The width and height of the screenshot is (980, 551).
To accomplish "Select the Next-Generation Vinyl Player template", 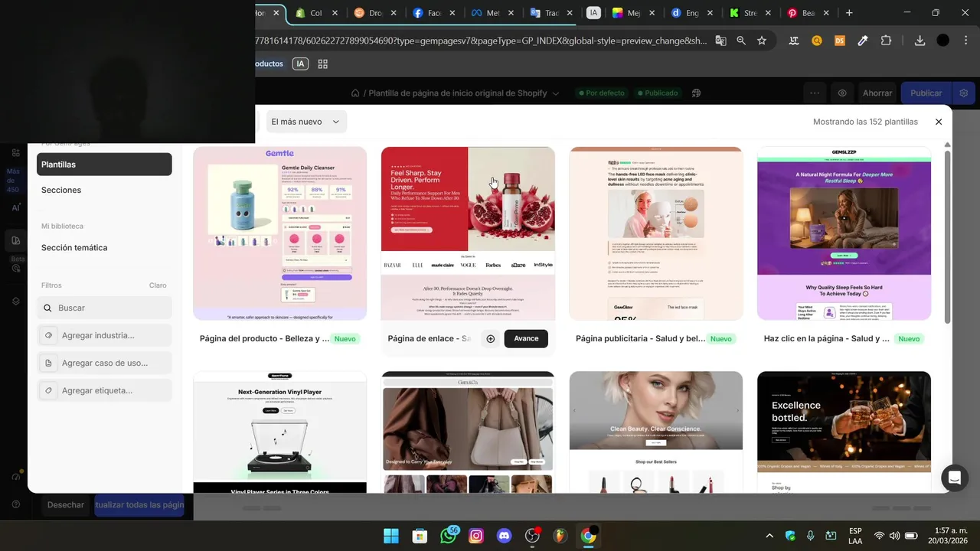I will click(x=280, y=432).
